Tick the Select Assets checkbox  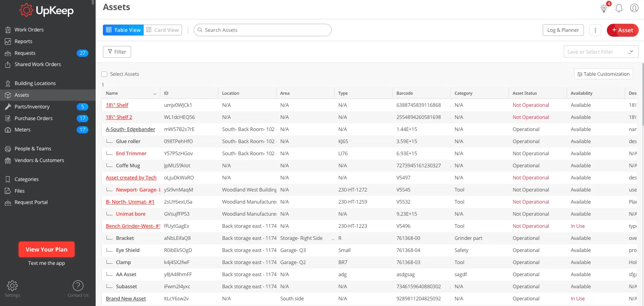tap(105, 74)
